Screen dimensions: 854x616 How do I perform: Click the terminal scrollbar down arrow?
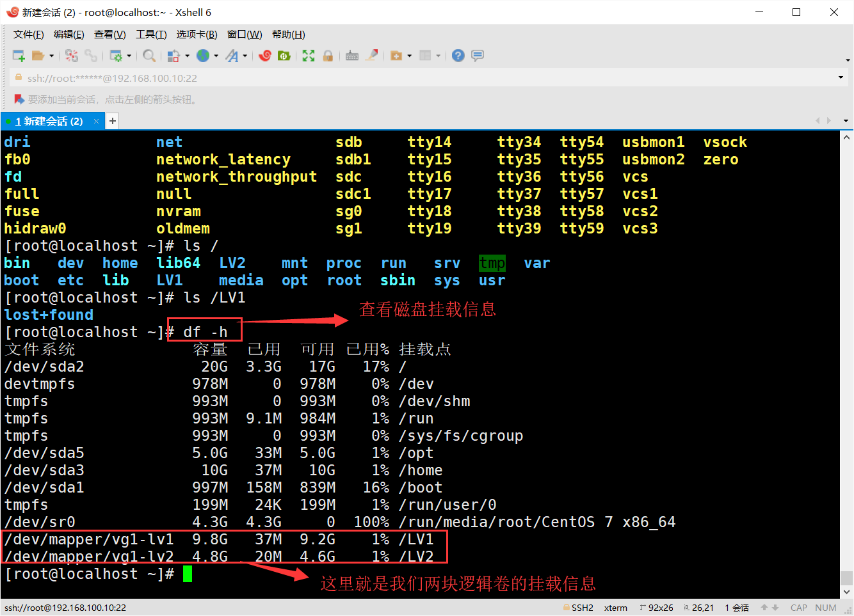point(846,592)
